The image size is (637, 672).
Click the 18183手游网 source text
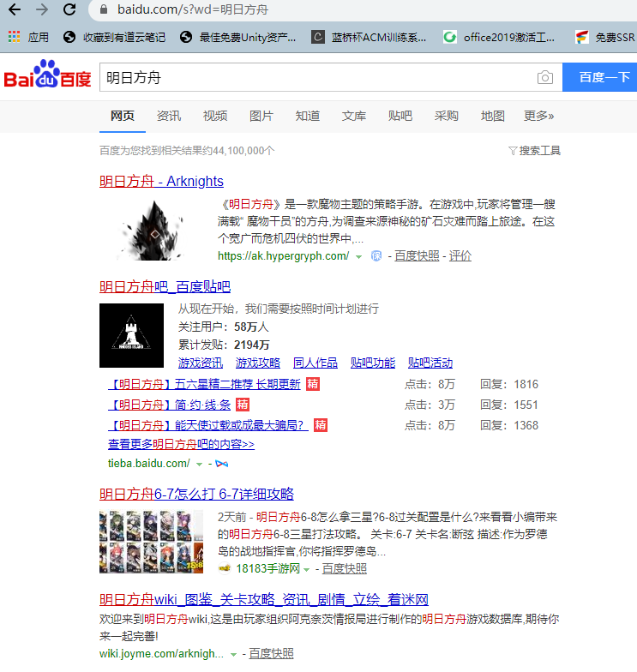[x=267, y=569]
